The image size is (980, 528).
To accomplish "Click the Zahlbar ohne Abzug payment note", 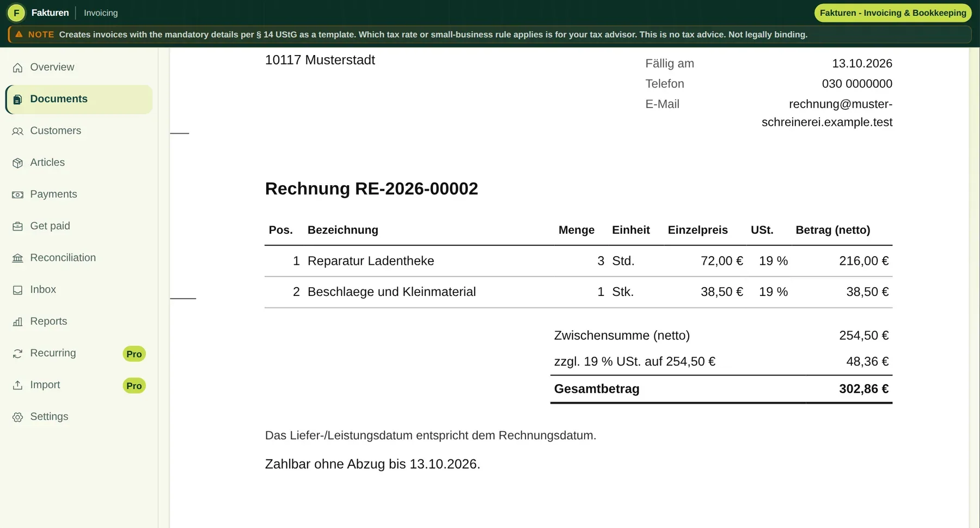I will pyautogui.click(x=372, y=464).
